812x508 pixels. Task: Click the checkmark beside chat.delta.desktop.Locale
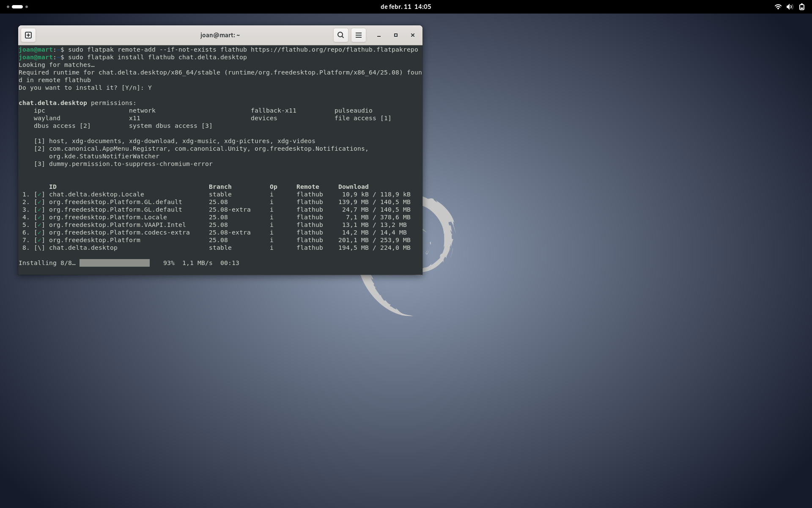coord(40,194)
